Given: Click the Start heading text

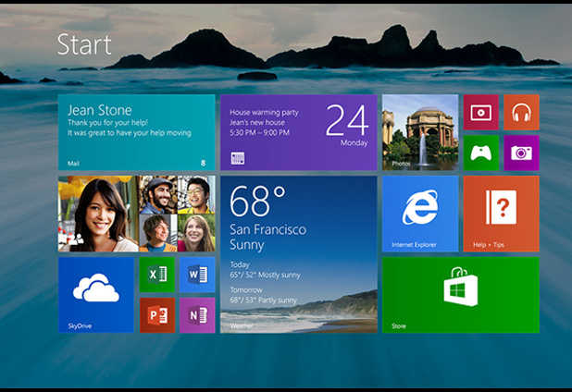Looking at the screenshot, I should point(84,43).
